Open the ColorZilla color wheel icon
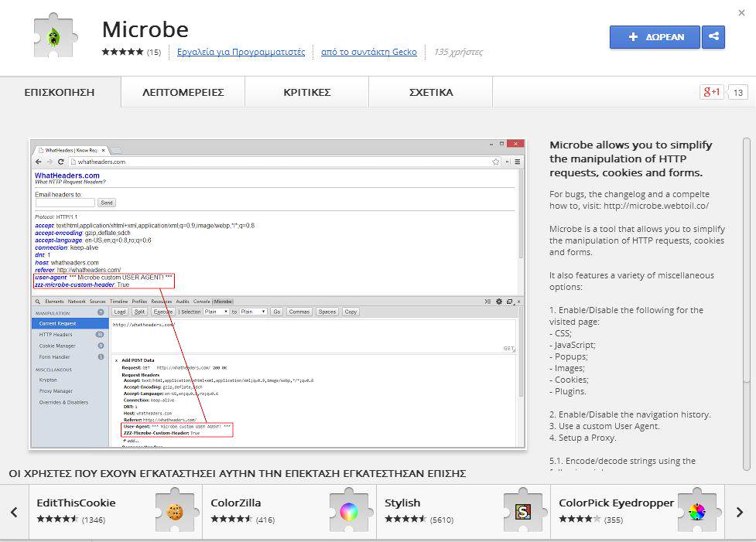This screenshot has width=756, height=542. (349, 510)
